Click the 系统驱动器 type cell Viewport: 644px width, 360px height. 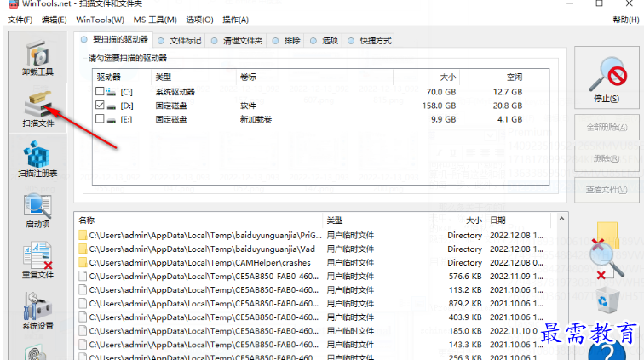click(175, 92)
